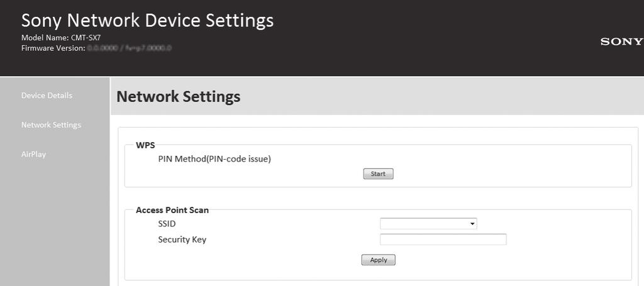Click the Sony Network Device Settings title
This screenshot has width=644, height=286.
pyautogui.click(x=147, y=21)
